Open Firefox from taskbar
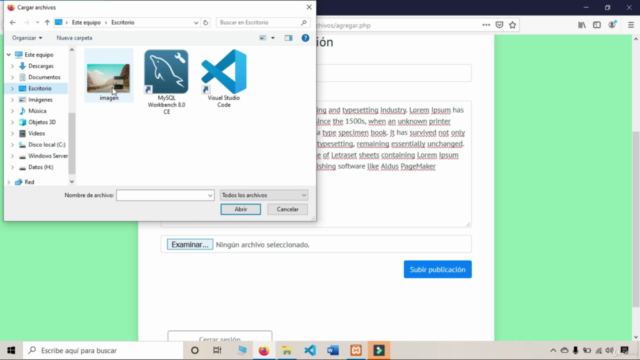The width and height of the screenshot is (640, 360). coord(264,350)
